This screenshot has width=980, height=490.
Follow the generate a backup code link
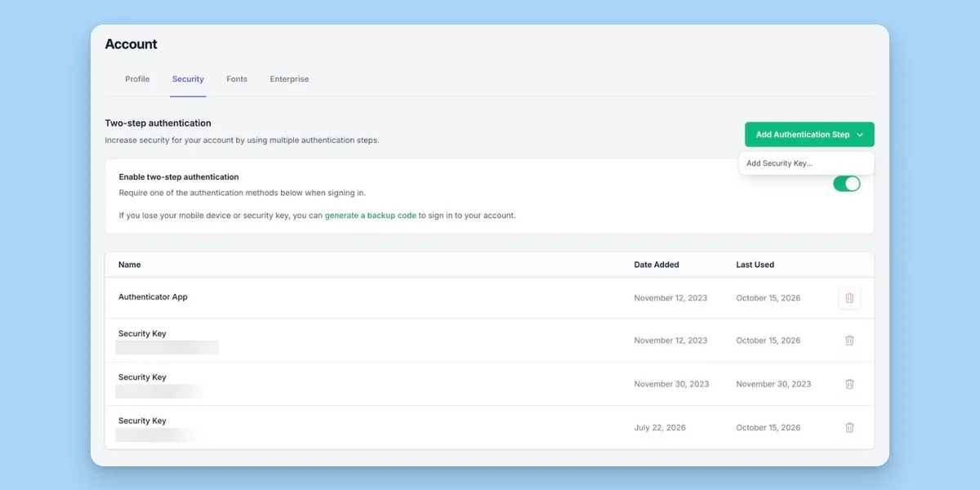(371, 216)
